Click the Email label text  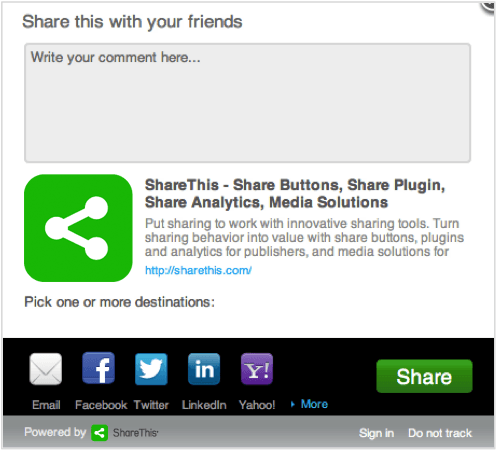coord(46,405)
